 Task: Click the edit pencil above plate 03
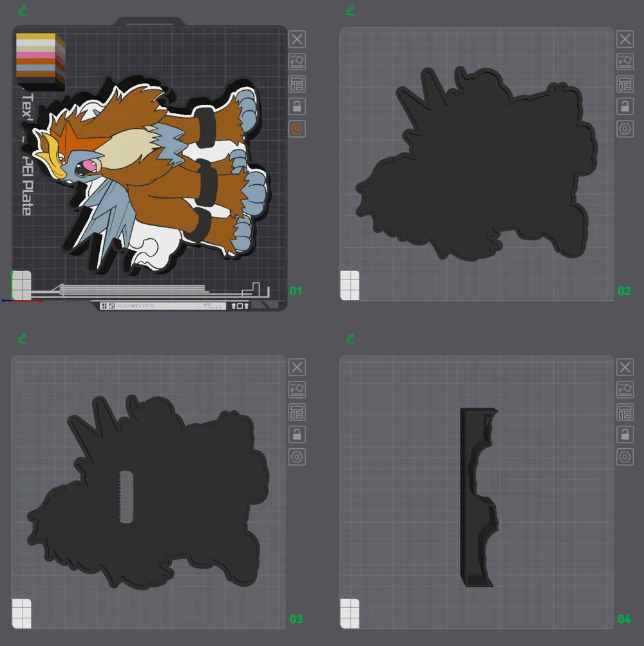click(23, 338)
